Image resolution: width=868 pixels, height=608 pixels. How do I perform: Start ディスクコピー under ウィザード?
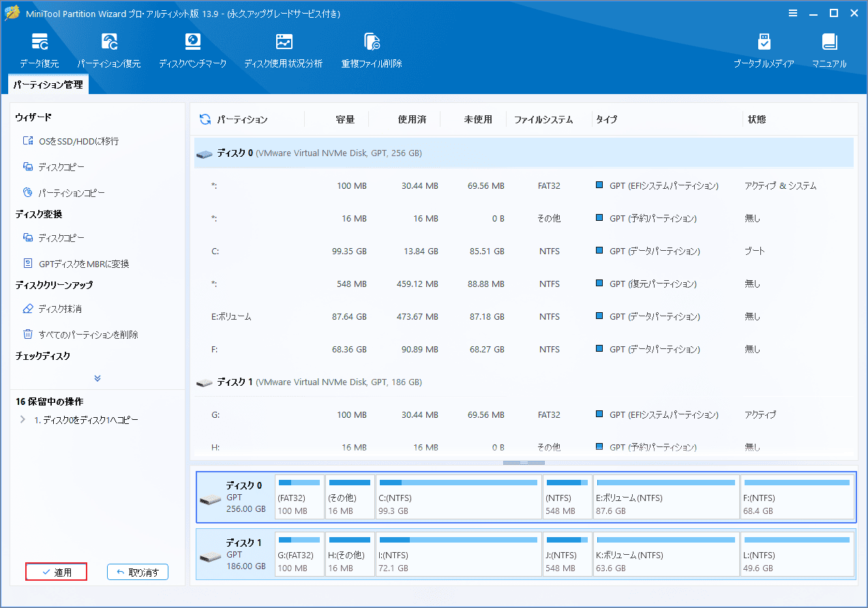[x=54, y=167]
